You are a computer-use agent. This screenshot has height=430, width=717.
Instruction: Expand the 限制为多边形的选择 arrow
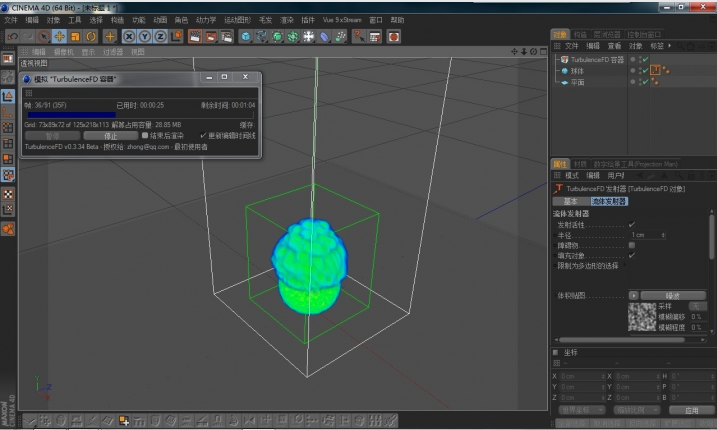tap(624, 265)
